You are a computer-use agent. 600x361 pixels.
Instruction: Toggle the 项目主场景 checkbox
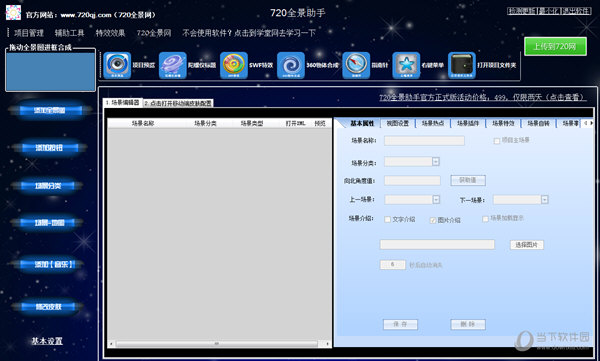[497, 141]
